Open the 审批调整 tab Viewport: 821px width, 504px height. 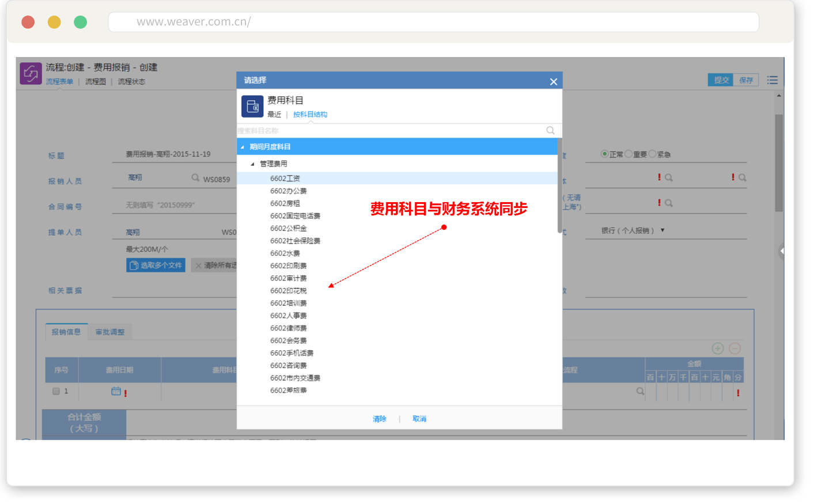pyautogui.click(x=110, y=332)
